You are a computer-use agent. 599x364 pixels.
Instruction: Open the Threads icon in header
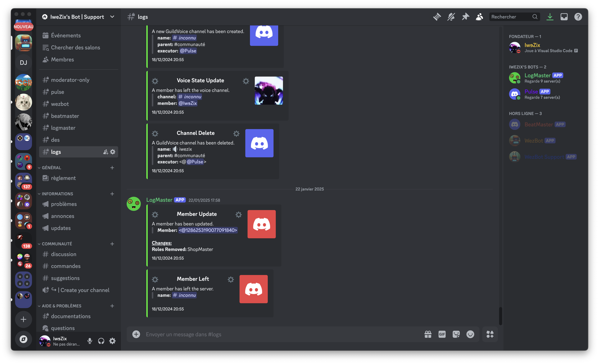pyautogui.click(x=437, y=17)
